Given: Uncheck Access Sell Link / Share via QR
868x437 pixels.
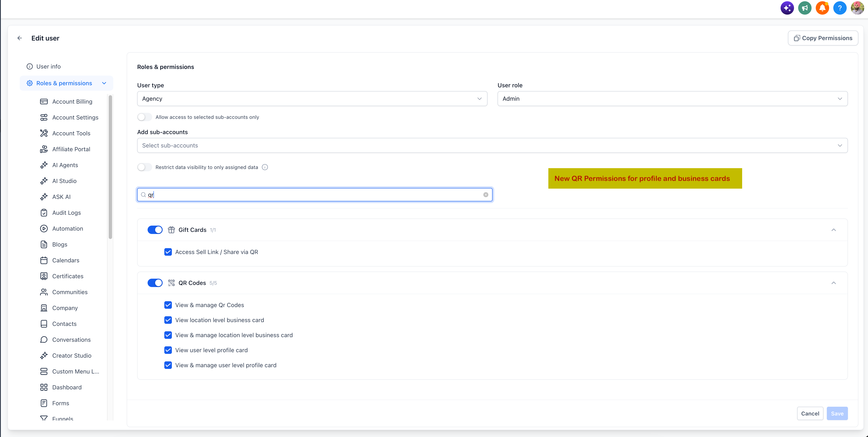Looking at the screenshot, I should click(168, 252).
